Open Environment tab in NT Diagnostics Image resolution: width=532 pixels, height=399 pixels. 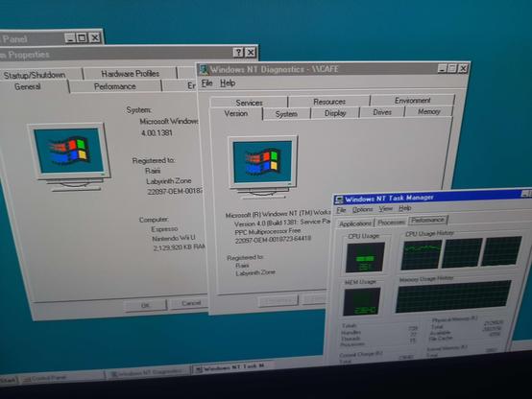pyautogui.click(x=412, y=101)
